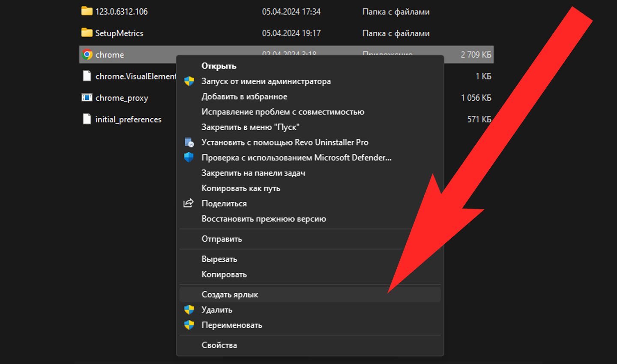
Task: Click the Revo Uninstaller icon in menu
Action: tap(189, 143)
